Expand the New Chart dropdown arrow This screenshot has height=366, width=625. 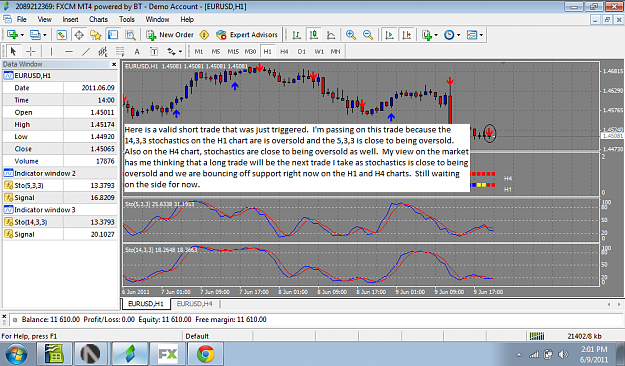click(22, 35)
